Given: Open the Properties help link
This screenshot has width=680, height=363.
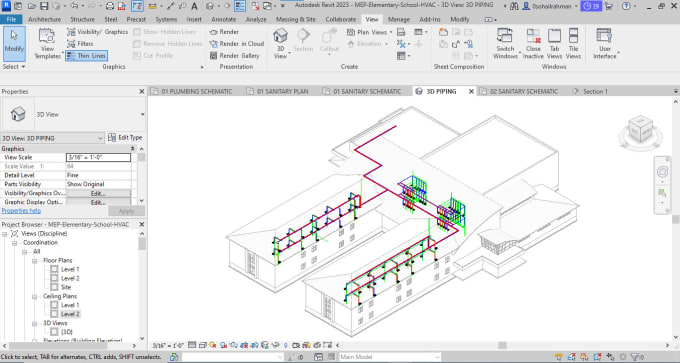Looking at the screenshot, I should pos(21,210).
